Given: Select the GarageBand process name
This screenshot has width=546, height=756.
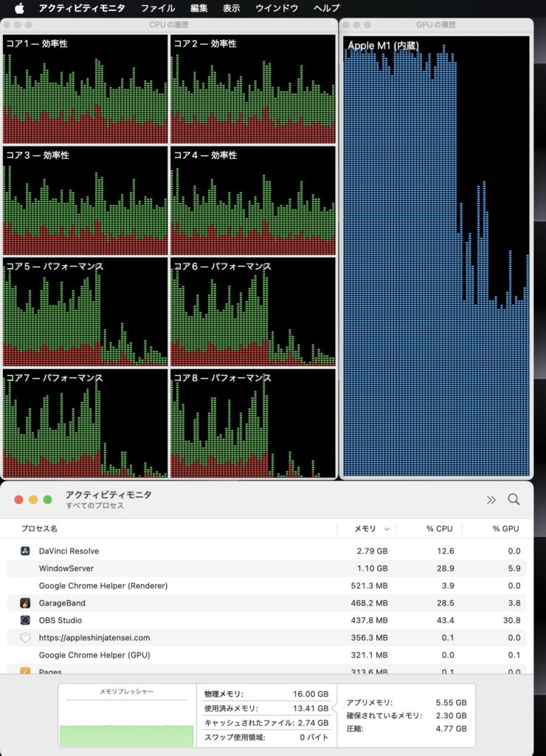Looking at the screenshot, I should (62, 602).
